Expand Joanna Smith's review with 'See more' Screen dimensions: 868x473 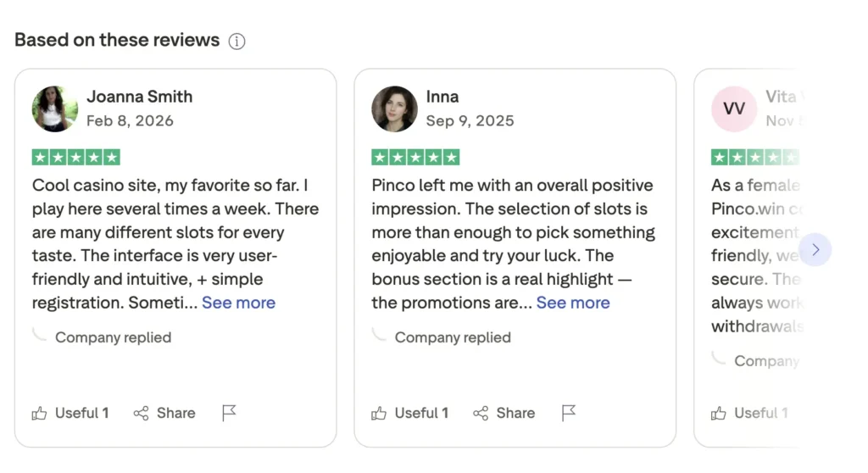[x=238, y=303]
